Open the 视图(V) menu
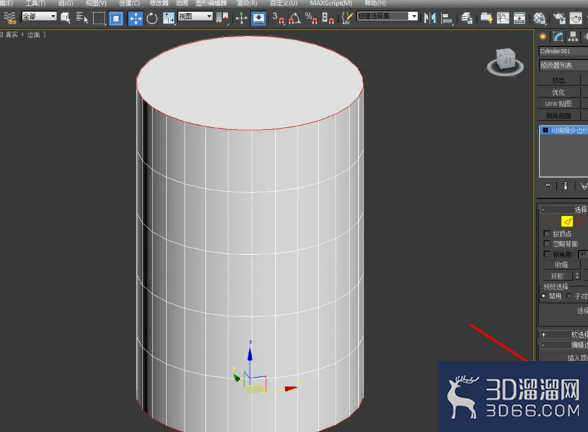Viewport: 588px width, 432px height. 96,3
